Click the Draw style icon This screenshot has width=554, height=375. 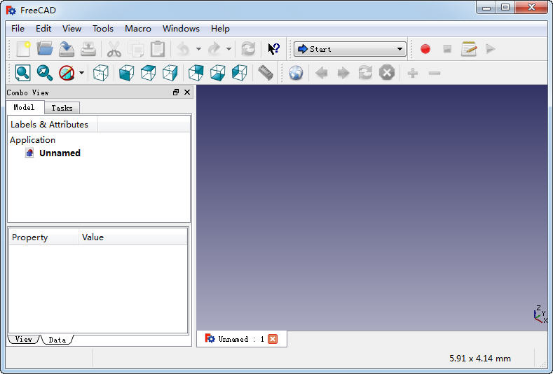coord(66,73)
